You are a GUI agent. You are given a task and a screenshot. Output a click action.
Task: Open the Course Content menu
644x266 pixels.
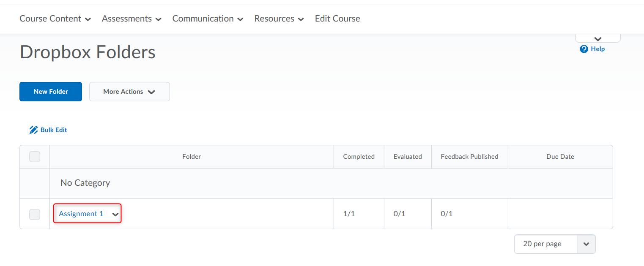pyautogui.click(x=55, y=19)
